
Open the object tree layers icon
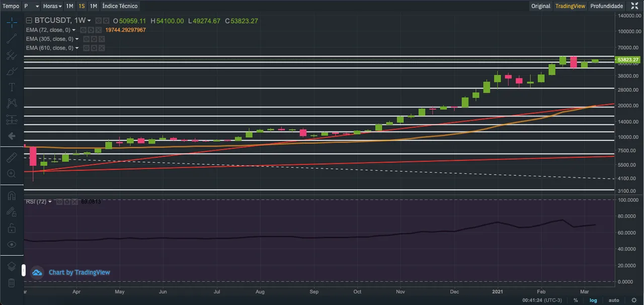pos(12,266)
